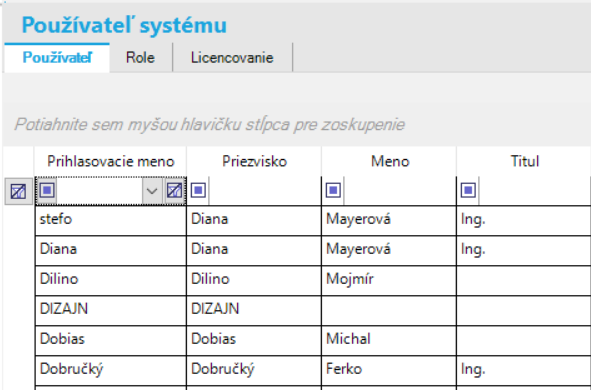The width and height of the screenshot is (591, 390).
Task: Select the login name cell 'Dobručký'
Action: 110,370
